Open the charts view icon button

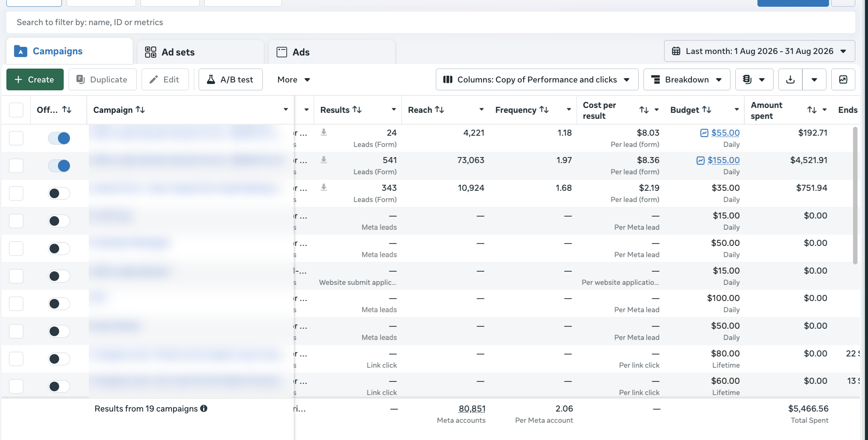click(843, 79)
